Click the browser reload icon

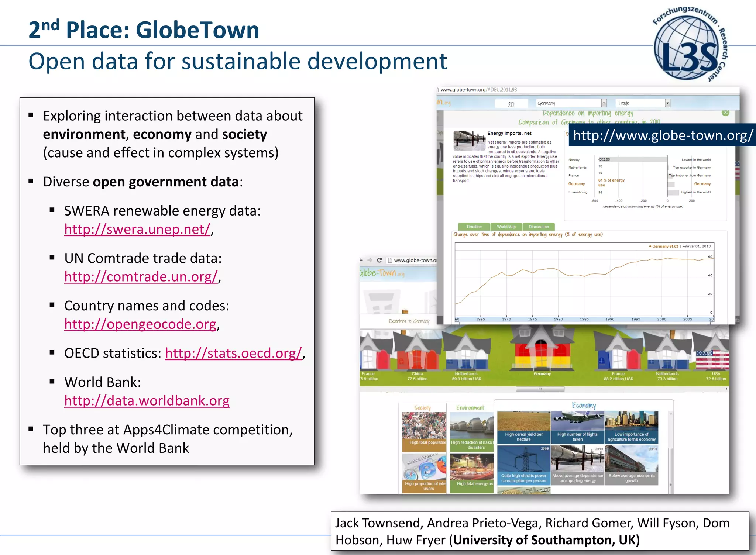379,260
